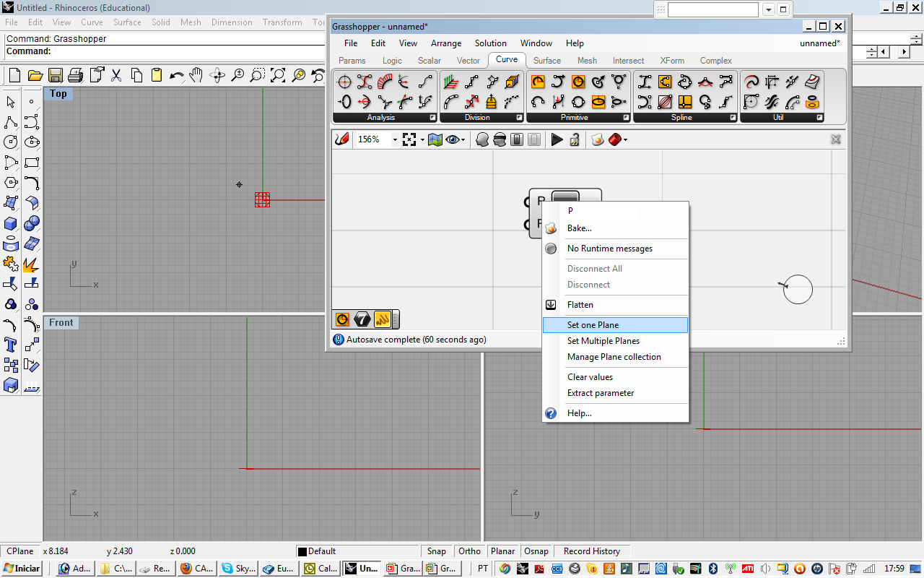Click the Grasshopper Zoom Extents canvas icon
The image size is (924, 578).
[410, 139]
